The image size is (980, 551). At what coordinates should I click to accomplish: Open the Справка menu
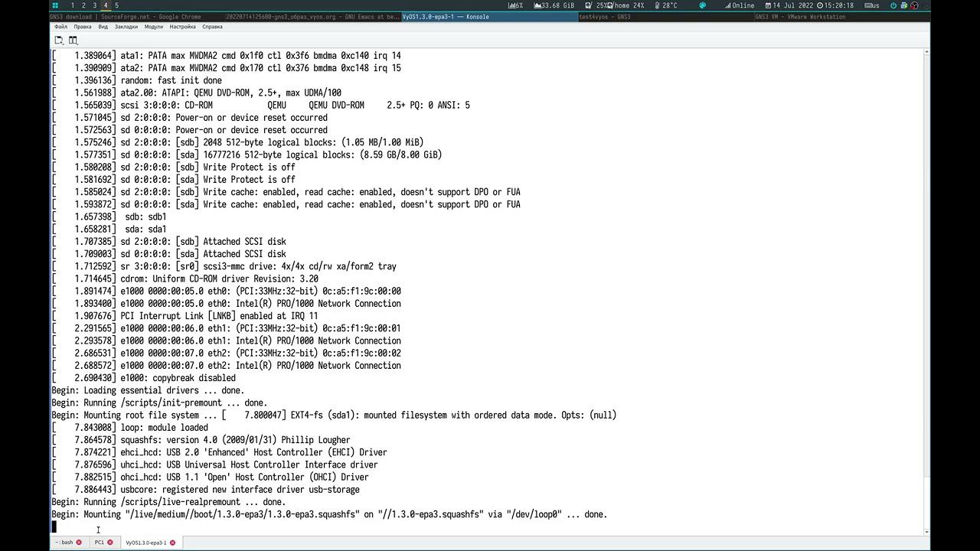point(213,27)
